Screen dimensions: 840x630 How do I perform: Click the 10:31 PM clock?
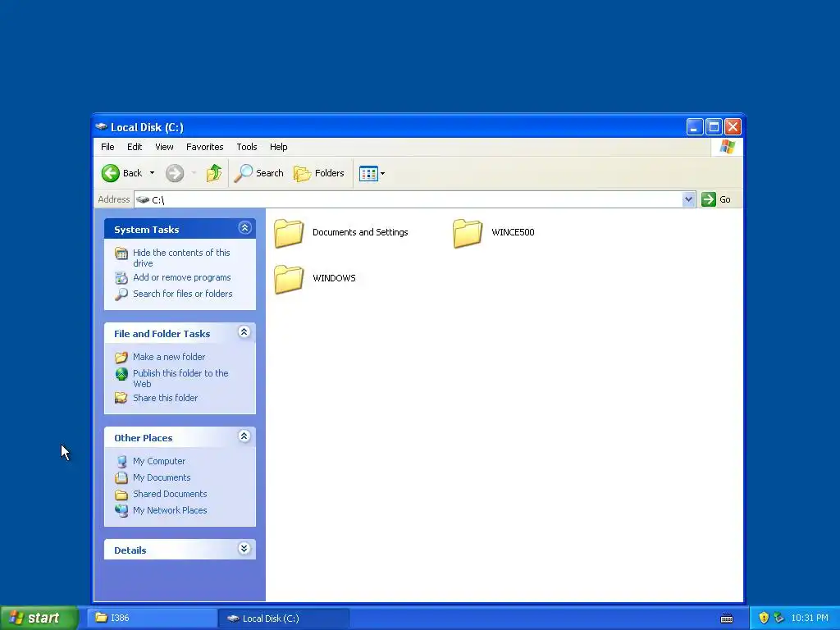click(810, 618)
